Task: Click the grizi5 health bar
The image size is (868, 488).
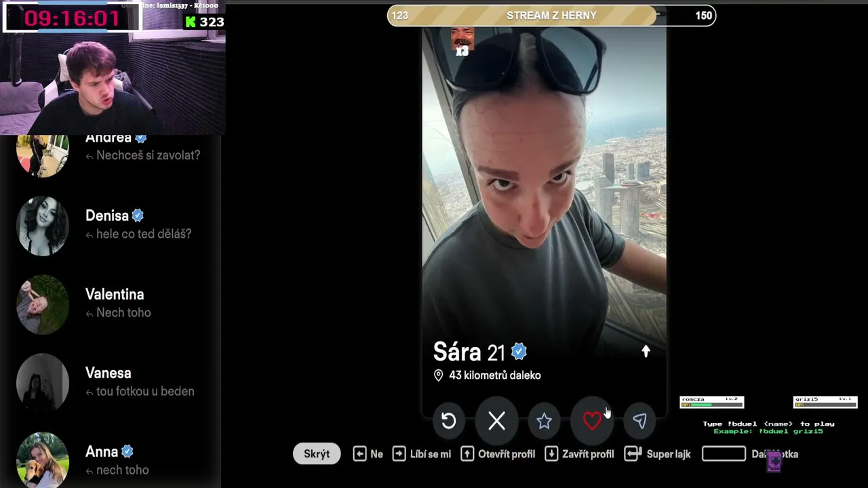Action: coord(825,403)
